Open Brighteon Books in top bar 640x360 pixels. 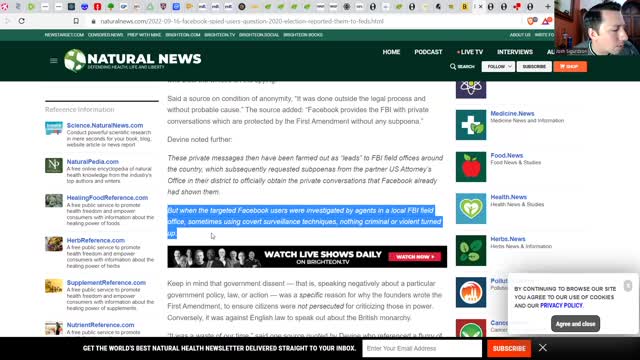pos(303,35)
